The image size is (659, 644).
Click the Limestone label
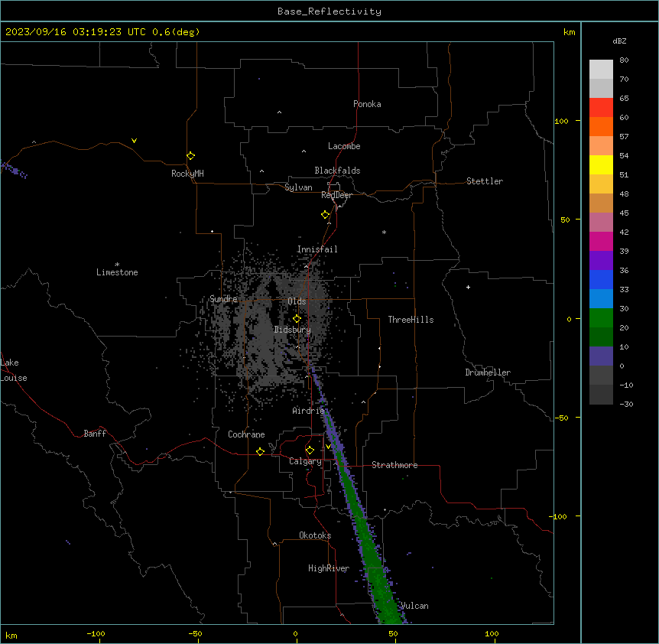pos(117,272)
